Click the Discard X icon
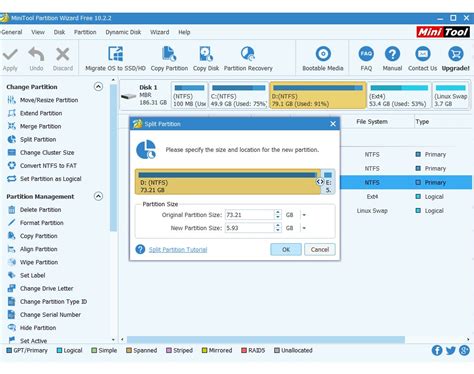Image resolution: width=474 pixels, height=374 pixels. click(63, 54)
